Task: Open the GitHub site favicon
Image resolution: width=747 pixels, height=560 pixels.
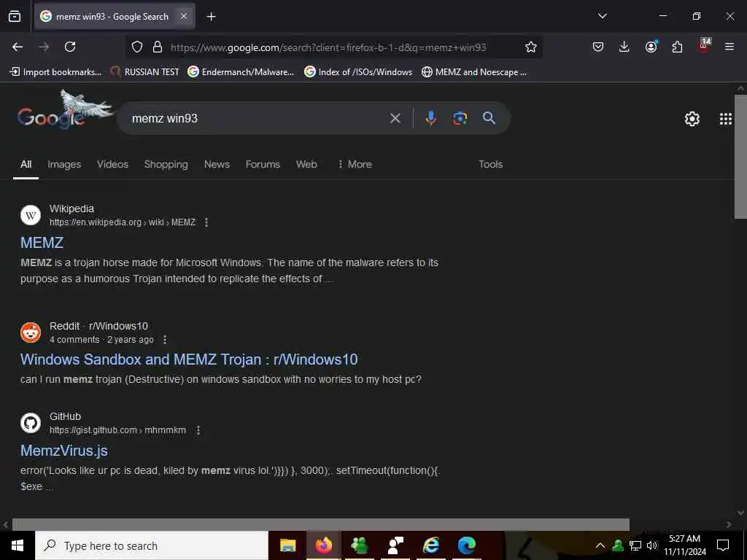Action: click(31, 423)
